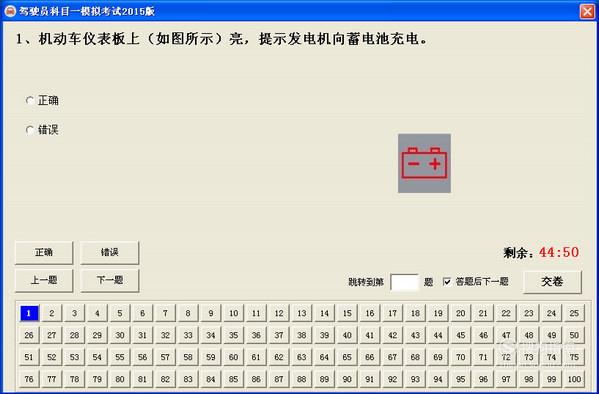Jump to question 88
The image size is (599, 394).
click(x=301, y=379)
